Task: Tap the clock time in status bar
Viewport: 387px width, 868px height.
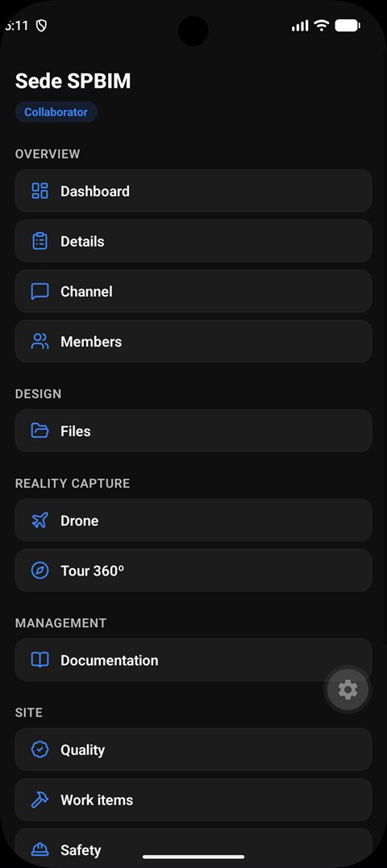Action: tap(17, 26)
